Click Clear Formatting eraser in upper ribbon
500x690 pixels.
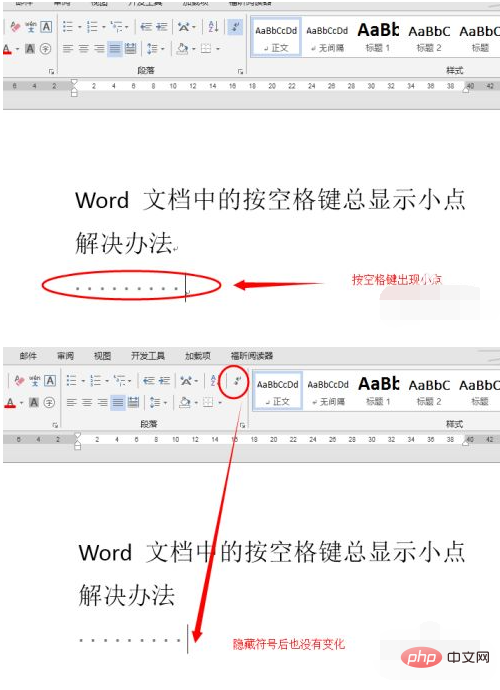[15, 27]
